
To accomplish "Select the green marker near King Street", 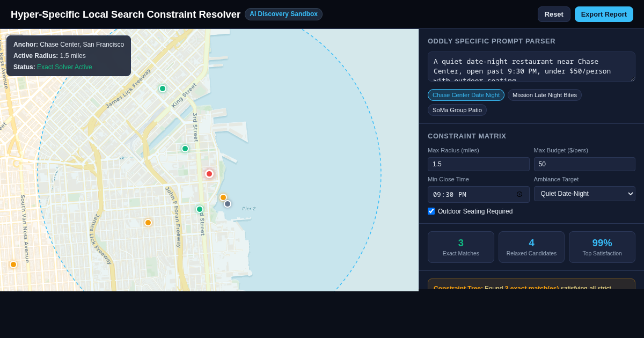I will [163, 89].
